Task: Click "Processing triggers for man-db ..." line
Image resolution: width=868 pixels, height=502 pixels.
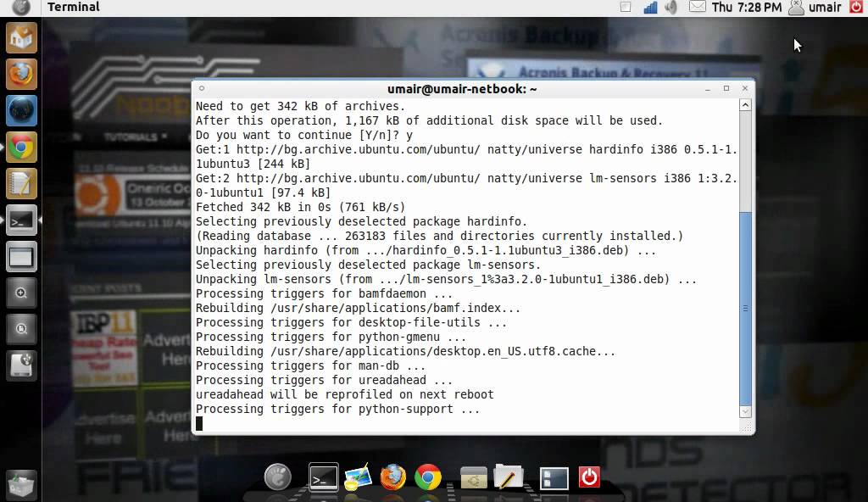Action: coord(310,365)
